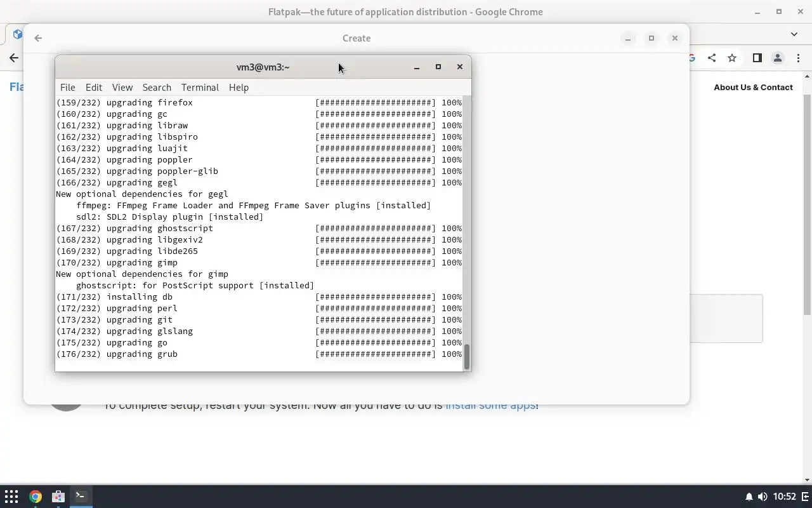Screen dimensions: 812x508
Task: Follow the 'install some apps' link
Action: tap(490, 405)
